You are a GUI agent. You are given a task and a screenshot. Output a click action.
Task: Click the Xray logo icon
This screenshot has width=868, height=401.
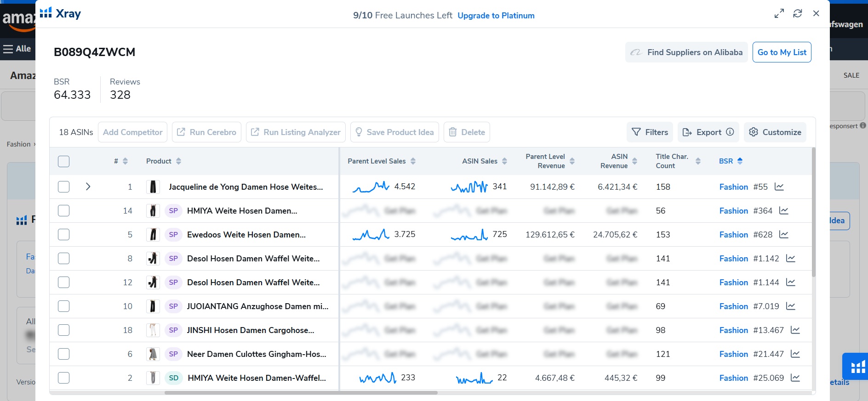click(46, 13)
